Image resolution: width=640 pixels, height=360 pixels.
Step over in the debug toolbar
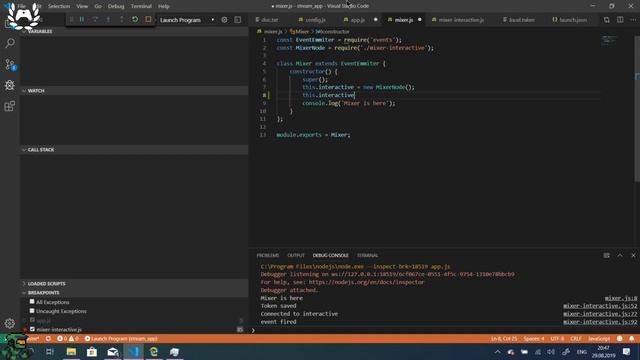click(x=95, y=20)
